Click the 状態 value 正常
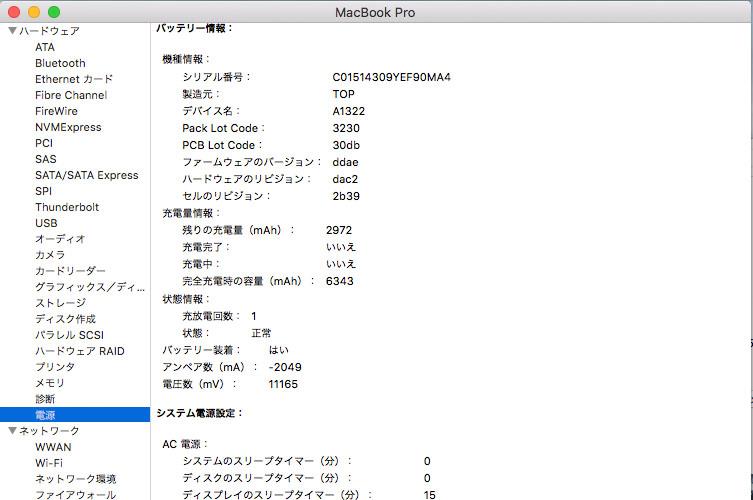This screenshot has height=500, width=753. (x=261, y=333)
